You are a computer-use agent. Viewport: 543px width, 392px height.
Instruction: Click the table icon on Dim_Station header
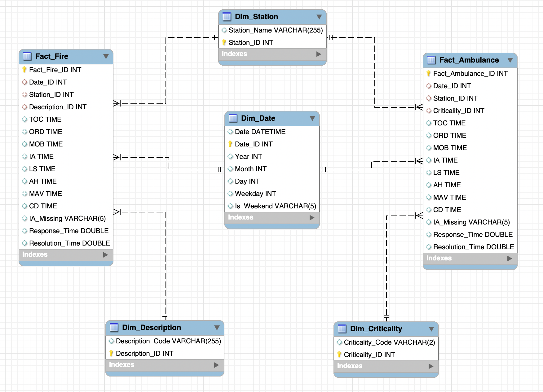[227, 17]
